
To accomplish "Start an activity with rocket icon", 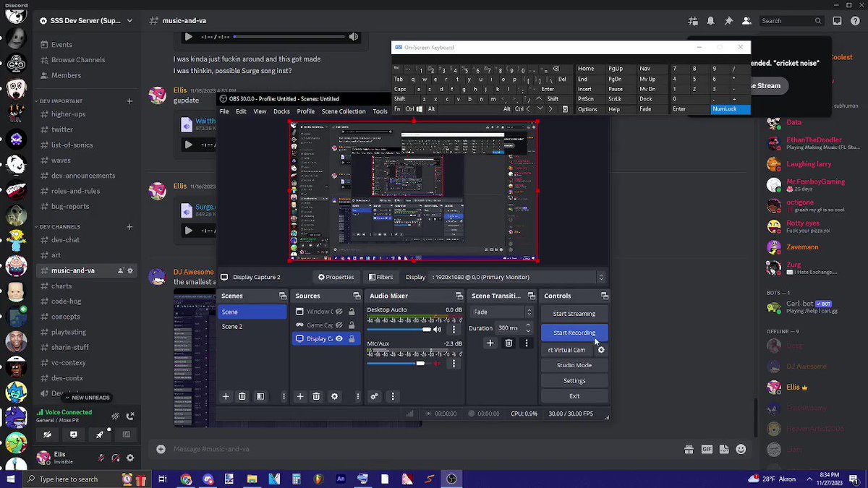I will click(x=100, y=435).
